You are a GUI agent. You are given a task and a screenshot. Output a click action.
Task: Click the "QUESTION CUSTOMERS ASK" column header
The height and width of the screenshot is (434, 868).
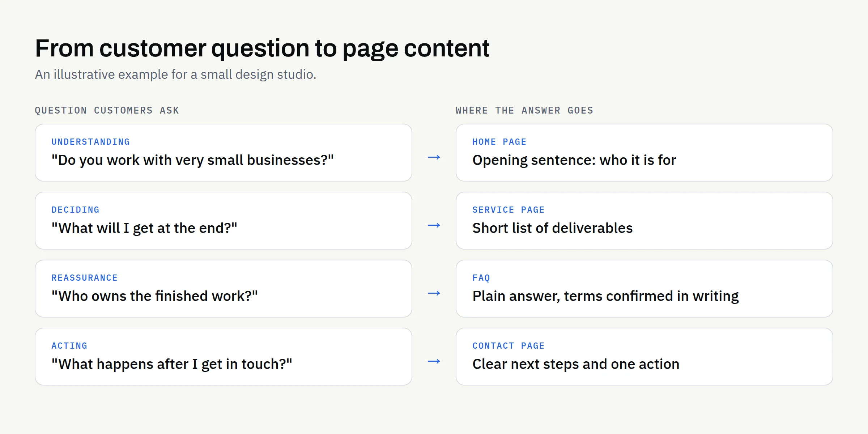click(x=107, y=110)
